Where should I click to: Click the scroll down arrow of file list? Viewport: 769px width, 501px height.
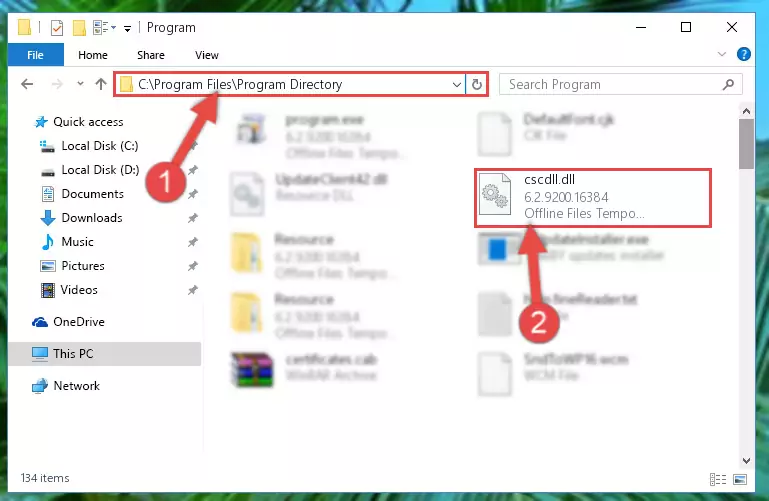[746, 461]
